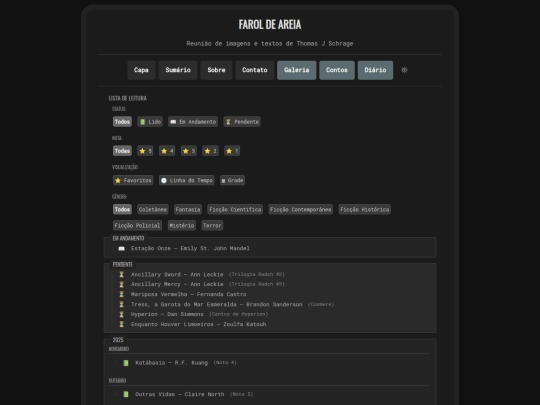Image resolution: width=540 pixels, height=405 pixels.
Task: Open Hyperion – Dan Simmons
Action: [x=167, y=314]
